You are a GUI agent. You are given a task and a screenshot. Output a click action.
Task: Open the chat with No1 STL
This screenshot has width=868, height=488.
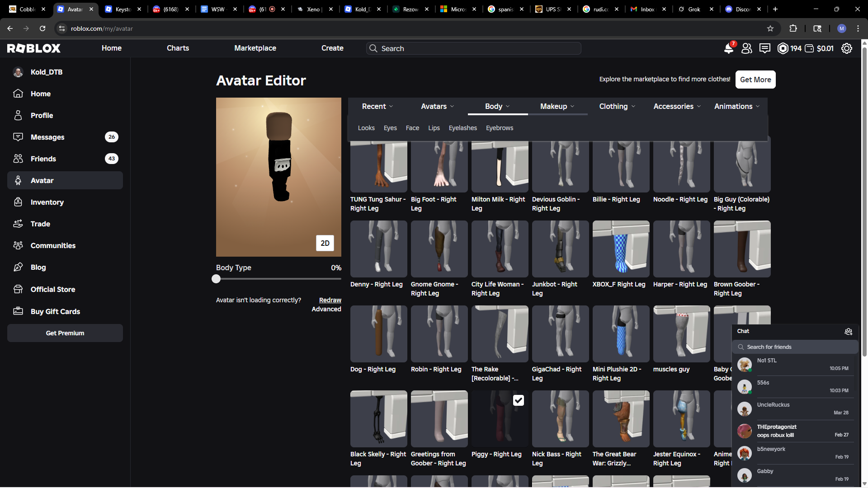(x=795, y=365)
